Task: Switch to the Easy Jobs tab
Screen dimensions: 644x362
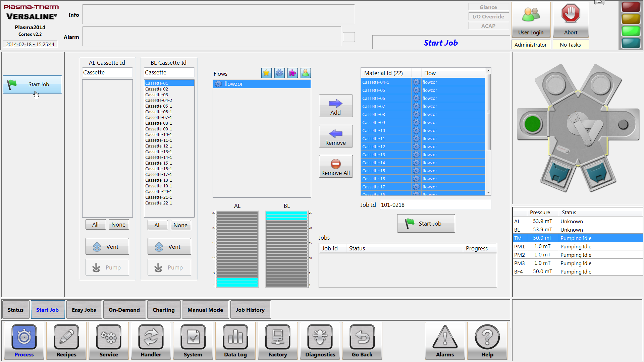Action: (x=84, y=309)
